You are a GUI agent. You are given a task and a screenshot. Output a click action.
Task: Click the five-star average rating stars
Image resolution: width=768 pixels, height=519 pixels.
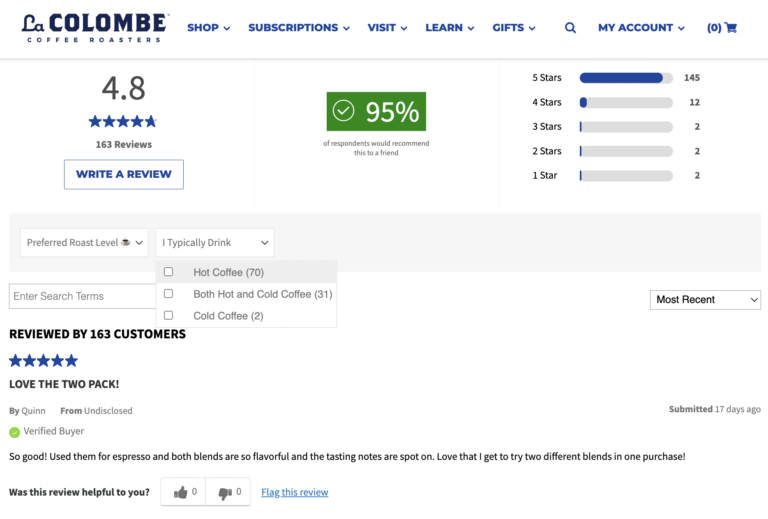click(x=123, y=121)
